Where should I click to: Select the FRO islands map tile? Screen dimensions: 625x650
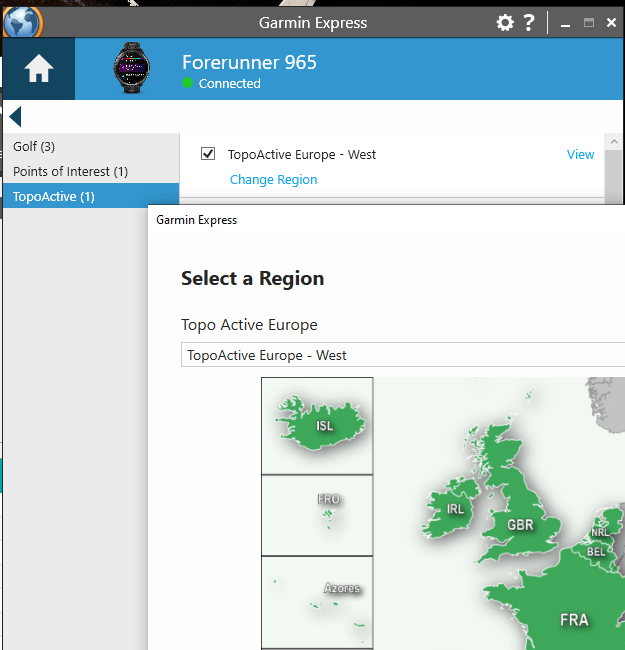coord(317,515)
